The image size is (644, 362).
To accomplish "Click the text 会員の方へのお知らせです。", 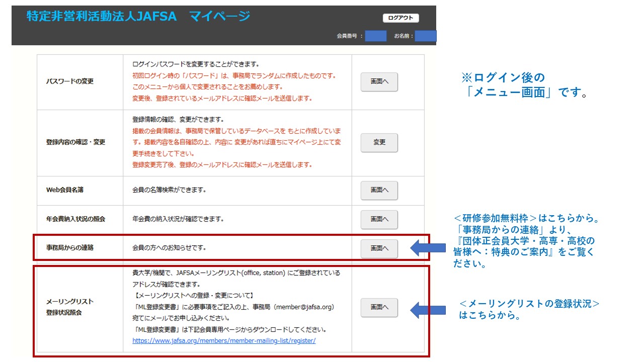I will 169,248.
